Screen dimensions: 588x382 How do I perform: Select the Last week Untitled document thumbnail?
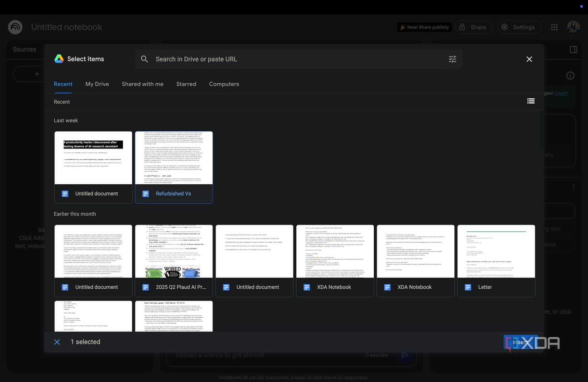(93, 167)
